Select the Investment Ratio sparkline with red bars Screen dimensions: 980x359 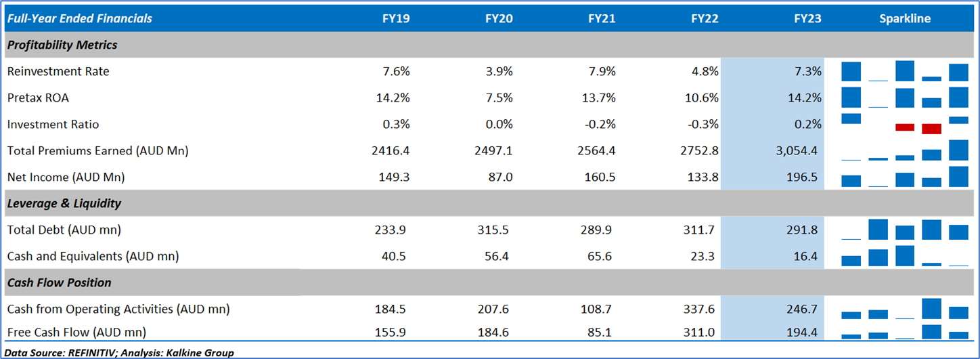(904, 125)
